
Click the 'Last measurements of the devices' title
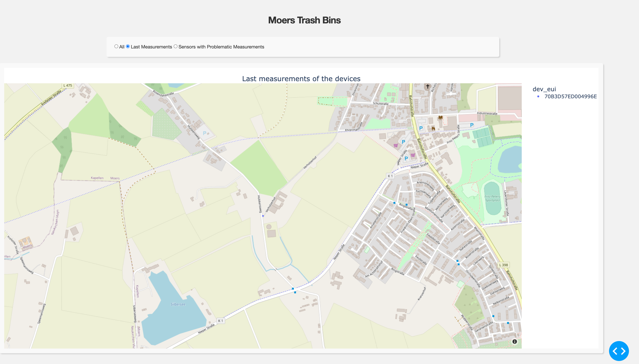click(301, 79)
